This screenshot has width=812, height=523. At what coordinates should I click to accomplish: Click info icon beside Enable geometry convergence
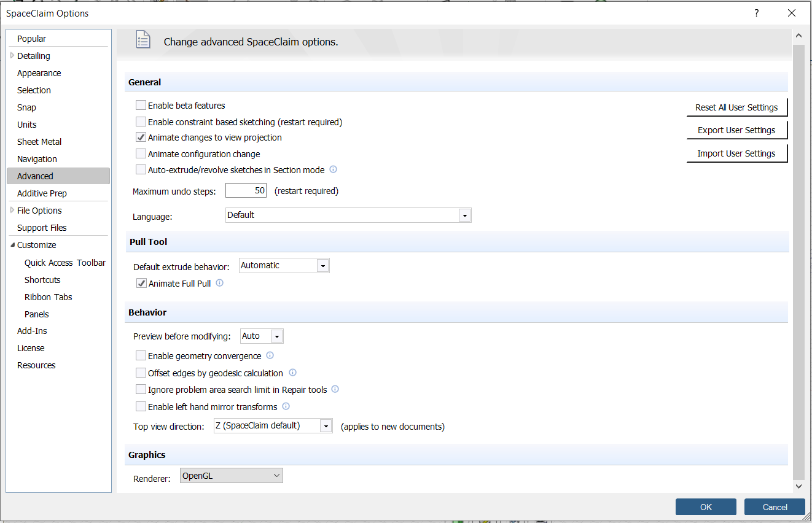point(270,355)
